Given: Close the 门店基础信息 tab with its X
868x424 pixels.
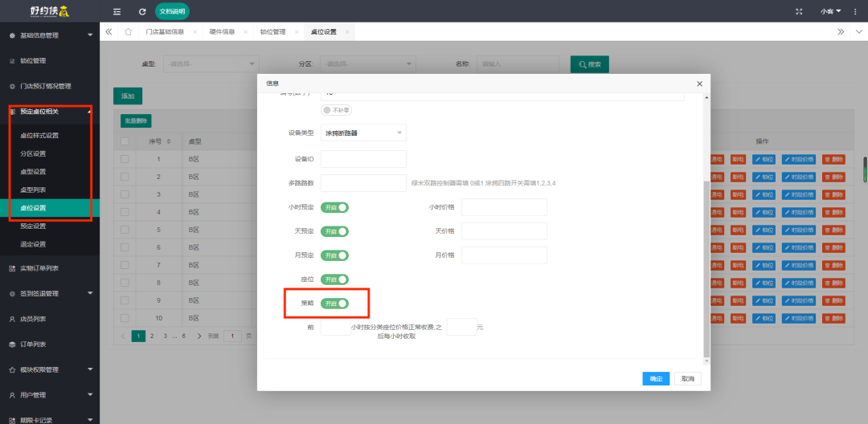Looking at the screenshot, I should click(194, 32).
